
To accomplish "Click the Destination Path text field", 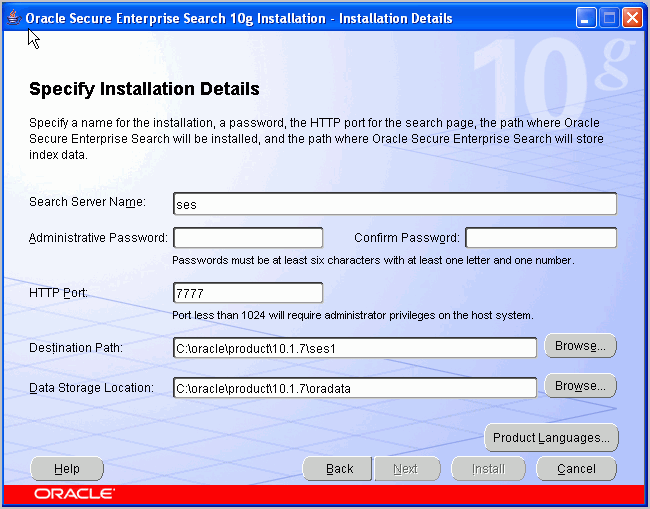I will click(x=355, y=348).
